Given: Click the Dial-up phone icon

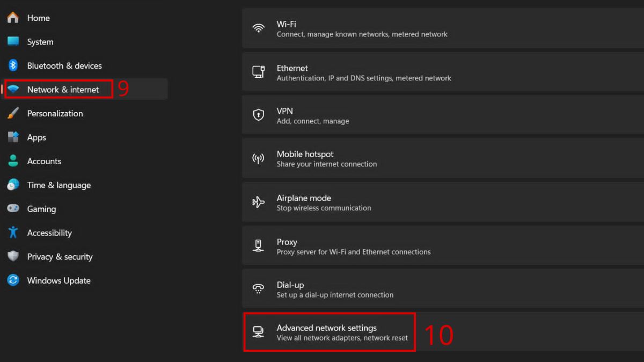Looking at the screenshot, I should coord(259,289).
